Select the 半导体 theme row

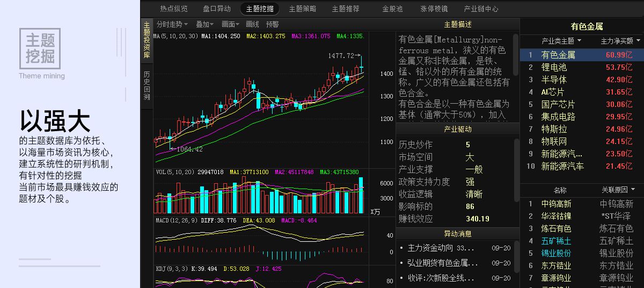click(554, 80)
